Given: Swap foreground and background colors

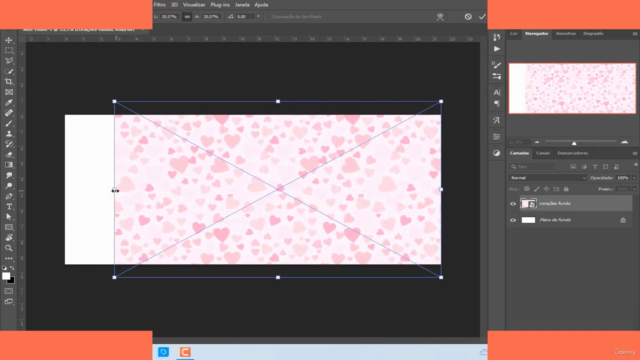Looking at the screenshot, I should coord(12,268).
